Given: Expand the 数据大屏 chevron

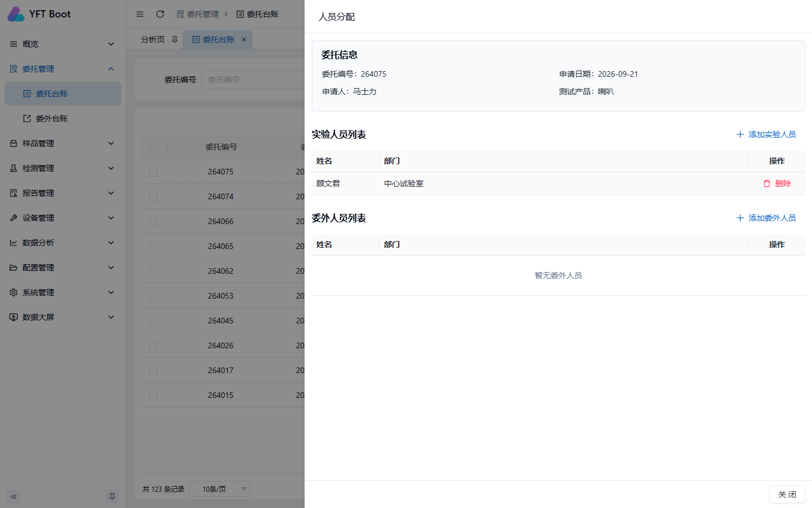Looking at the screenshot, I should pyautogui.click(x=111, y=317).
